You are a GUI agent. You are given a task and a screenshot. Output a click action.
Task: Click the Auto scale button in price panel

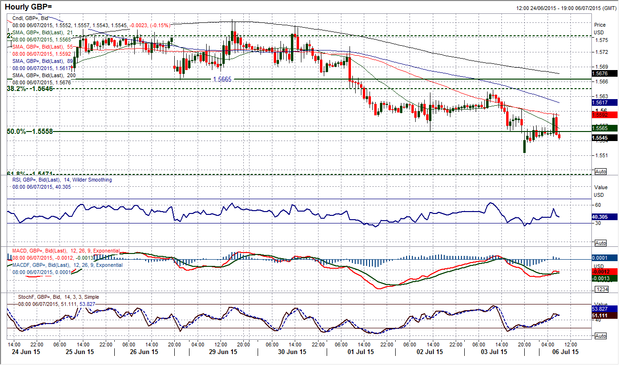(x=600, y=172)
